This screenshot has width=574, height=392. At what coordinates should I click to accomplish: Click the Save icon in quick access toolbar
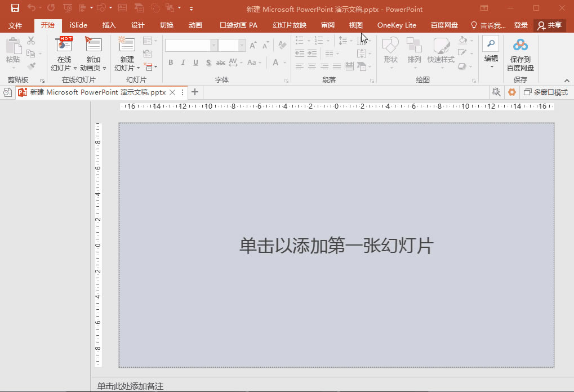[x=15, y=8]
